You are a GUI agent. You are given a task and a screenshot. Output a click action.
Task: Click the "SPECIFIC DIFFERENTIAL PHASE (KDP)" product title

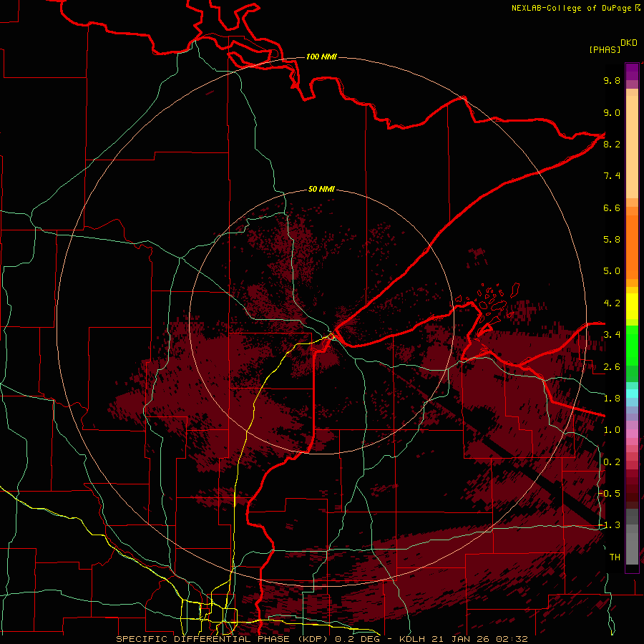click(x=223, y=639)
